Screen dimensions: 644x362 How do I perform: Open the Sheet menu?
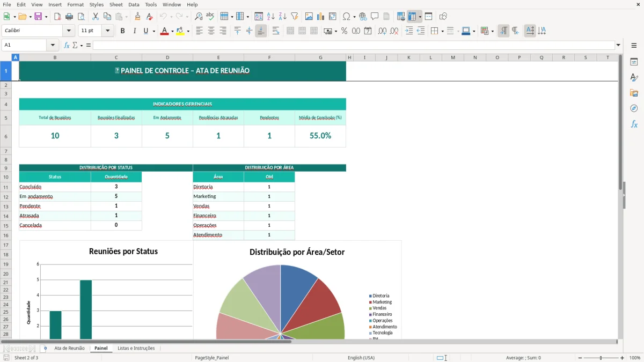[x=116, y=4]
